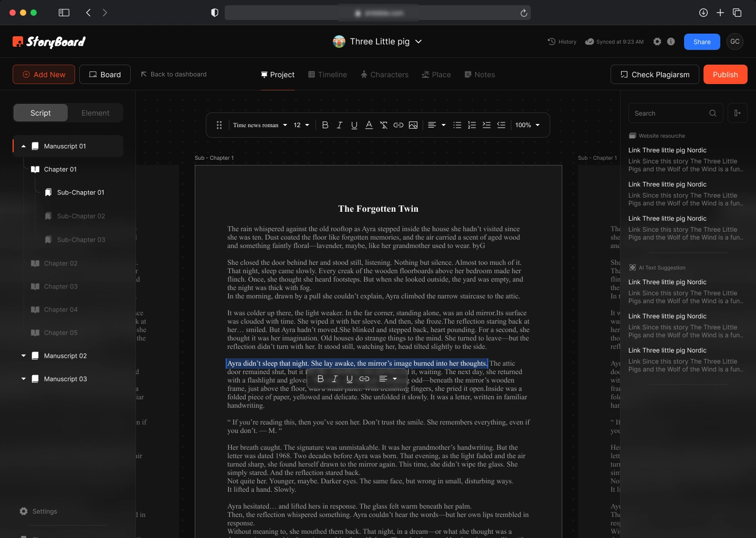
Task: Switch to the Element tab
Action: [96, 113]
